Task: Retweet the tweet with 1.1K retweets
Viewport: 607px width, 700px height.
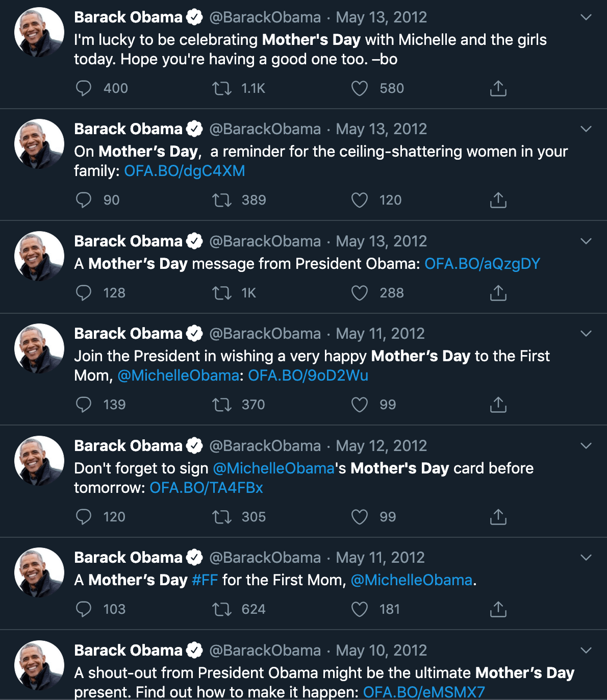Action: coord(222,88)
